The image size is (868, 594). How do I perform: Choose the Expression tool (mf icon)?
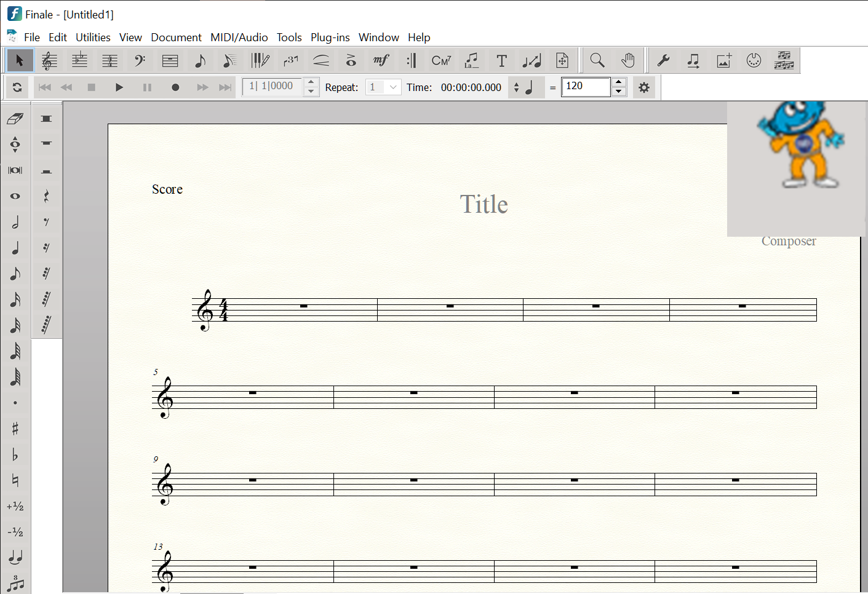(x=381, y=60)
